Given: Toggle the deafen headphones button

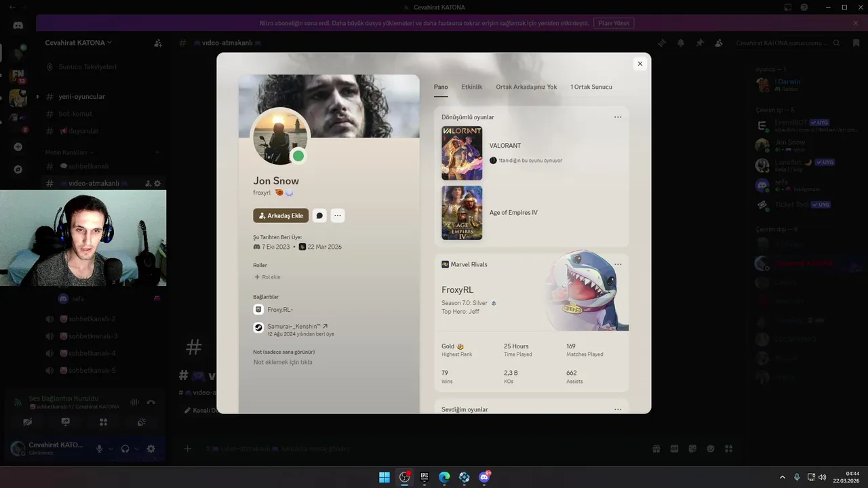Looking at the screenshot, I should tap(125, 449).
